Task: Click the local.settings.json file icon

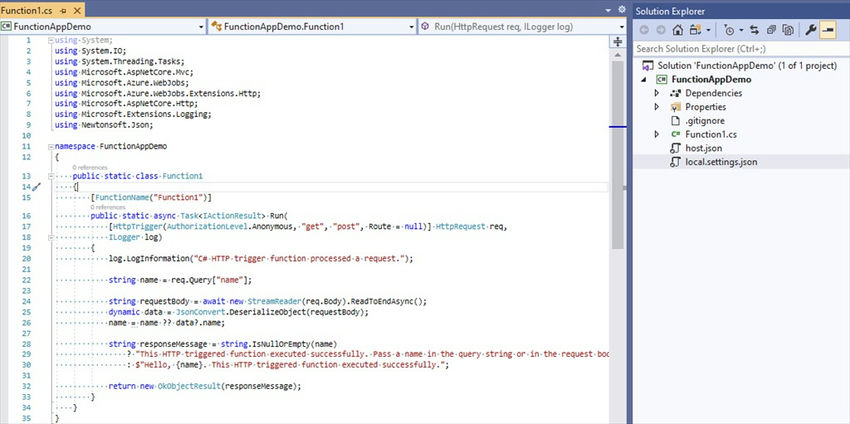Action: (x=675, y=162)
